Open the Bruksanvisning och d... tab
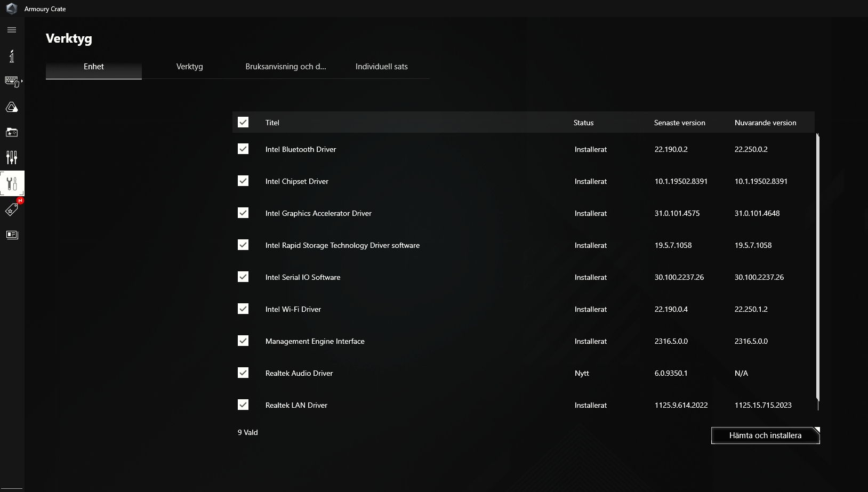 coord(286,67)
